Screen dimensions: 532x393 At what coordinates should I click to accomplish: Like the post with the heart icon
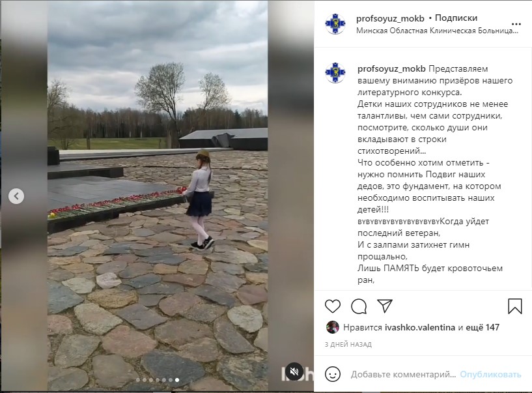coord(333,306)
